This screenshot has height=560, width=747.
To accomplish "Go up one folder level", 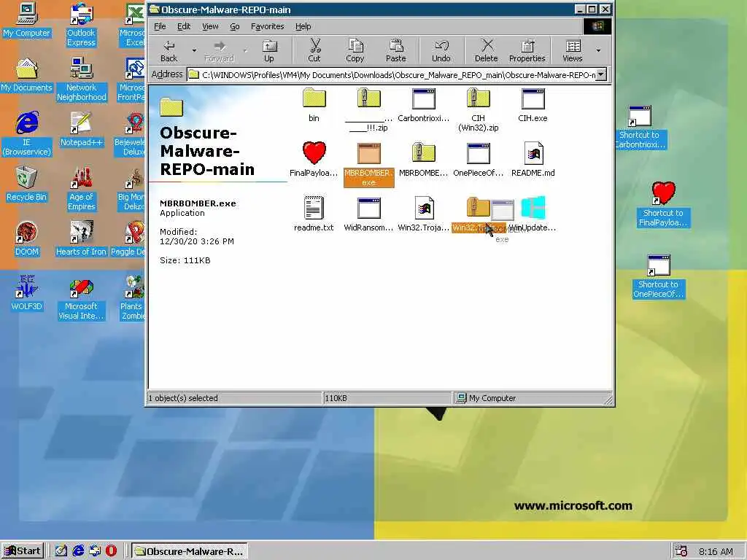I will pyautogui.click(x=269, y=51).
